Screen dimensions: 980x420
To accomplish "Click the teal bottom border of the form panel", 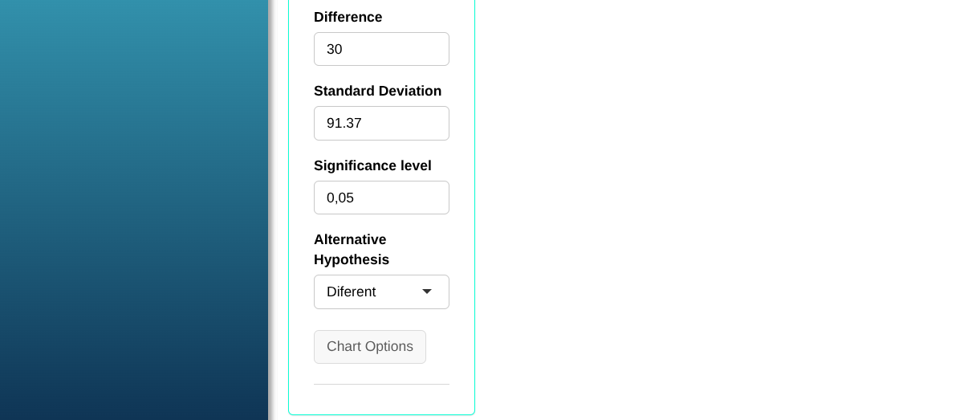I will 381,414.
